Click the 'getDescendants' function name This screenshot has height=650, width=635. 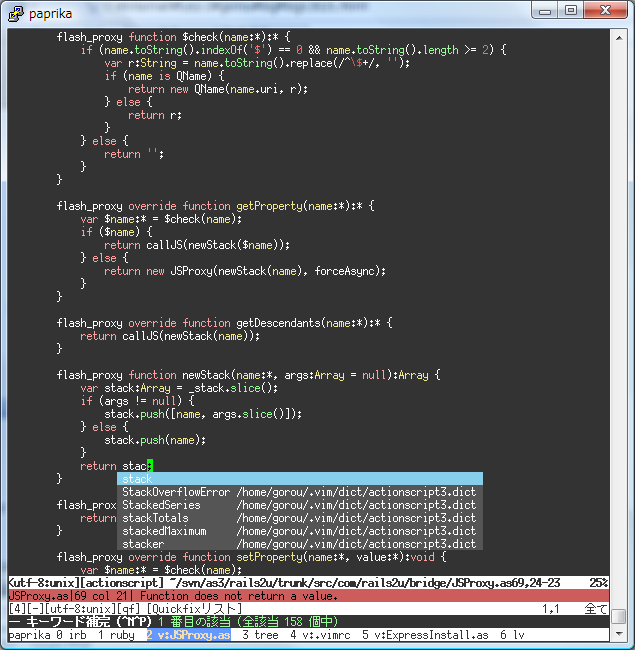tap(279, 323)
